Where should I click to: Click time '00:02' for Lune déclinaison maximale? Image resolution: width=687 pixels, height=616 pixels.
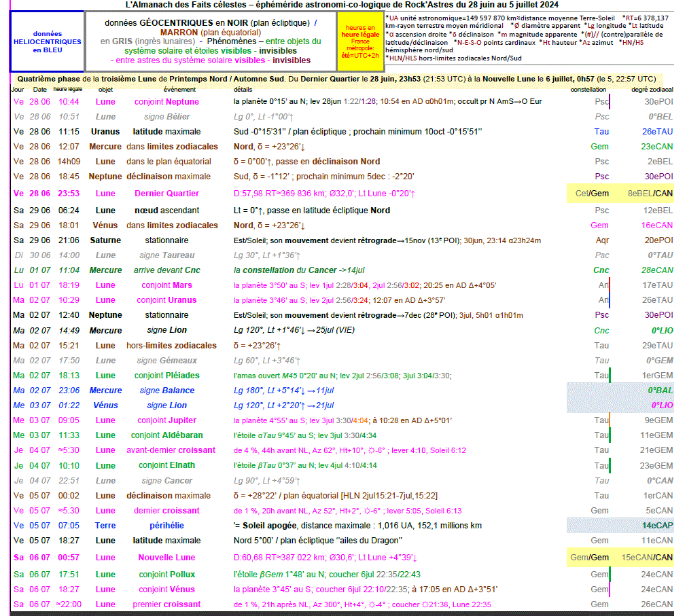pyautogui.click(x=69, y=496)
